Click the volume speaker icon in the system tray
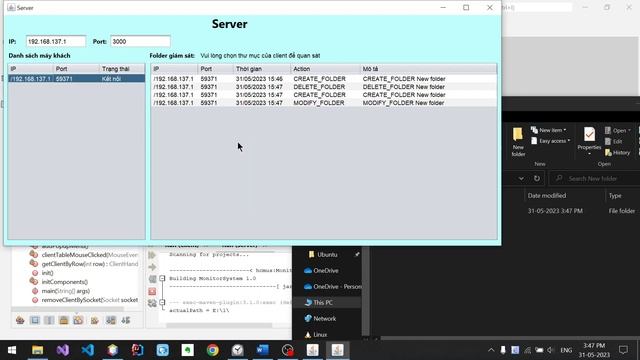The image size is (640, 360). point(550,350)
